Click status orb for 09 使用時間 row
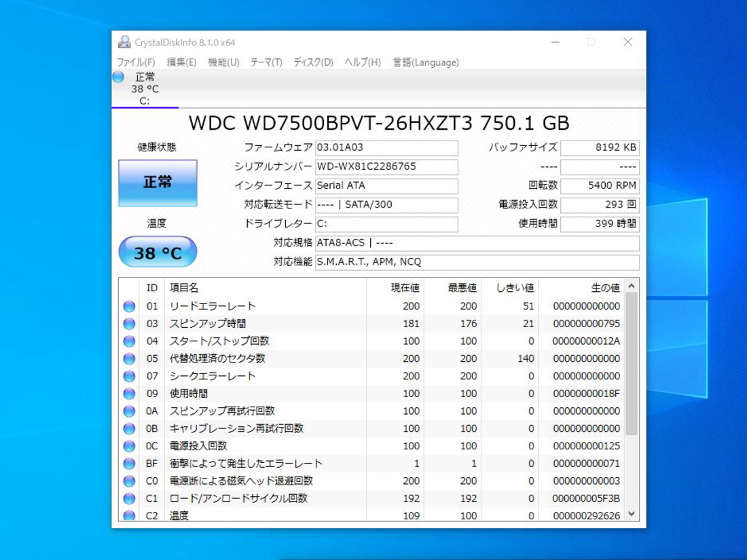 coord(129,393)
